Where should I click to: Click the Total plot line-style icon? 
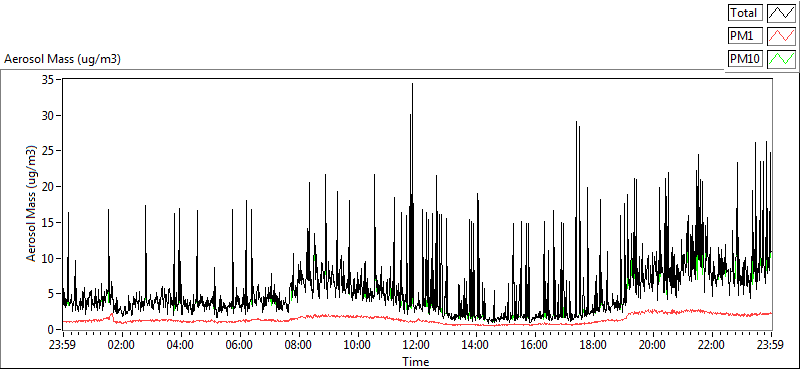click(782, 13)
